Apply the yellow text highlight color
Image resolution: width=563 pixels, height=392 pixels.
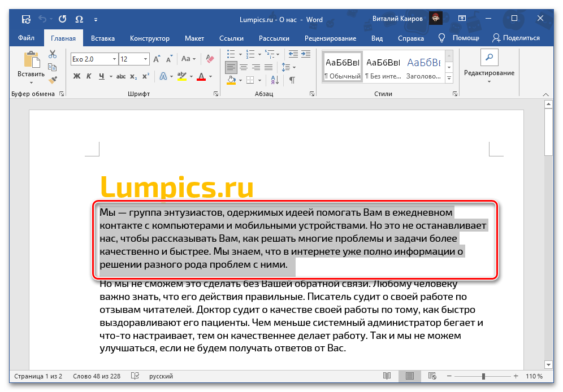pyautogui.click(x=181, y=76)
